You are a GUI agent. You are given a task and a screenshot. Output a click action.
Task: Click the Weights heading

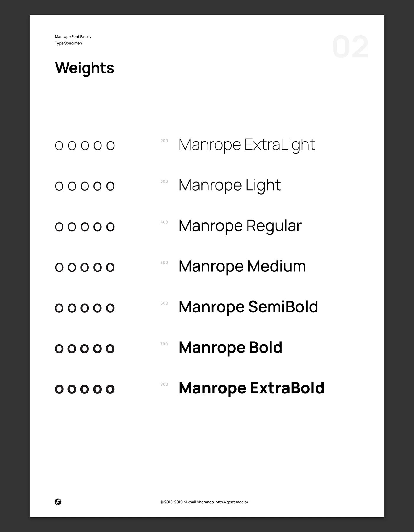[85, 68]
